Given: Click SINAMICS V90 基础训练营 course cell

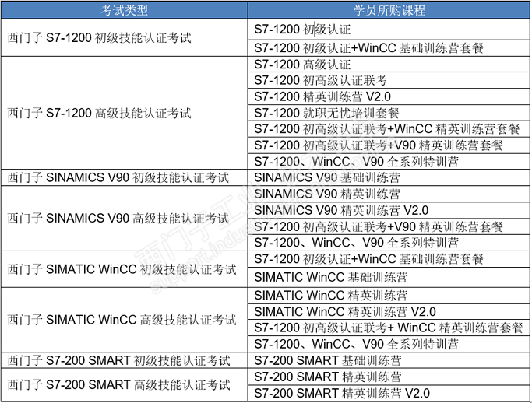Looking at the screenshot, I should [x=389, y=177].
